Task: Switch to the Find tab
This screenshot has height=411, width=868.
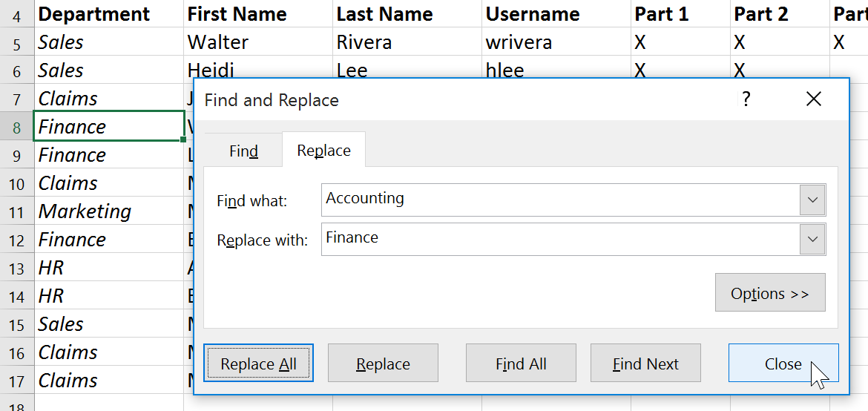Action: [x=243, y=151]
